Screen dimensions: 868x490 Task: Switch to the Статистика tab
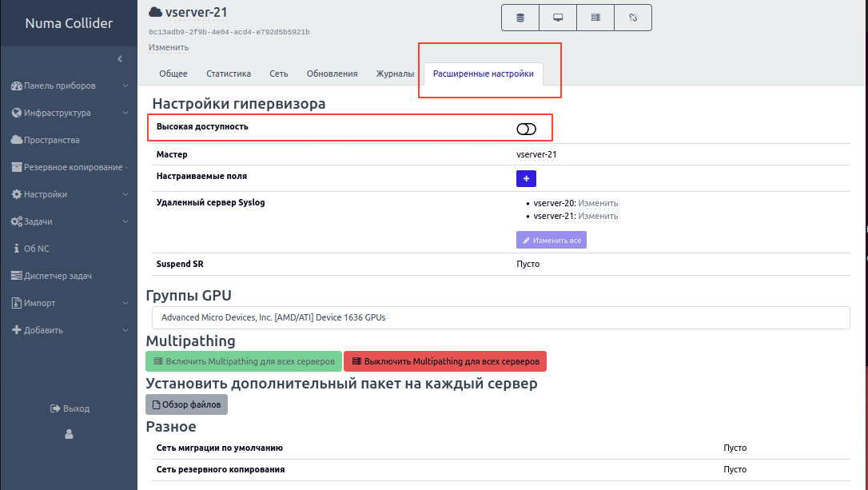(x=229, y=73)
